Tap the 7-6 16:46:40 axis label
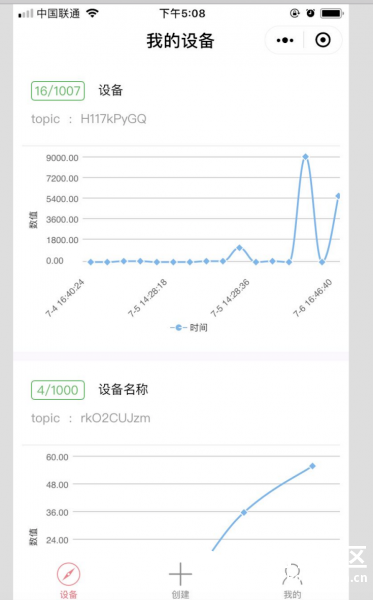Viewport: 373px width, 600px height. (313, 298)
